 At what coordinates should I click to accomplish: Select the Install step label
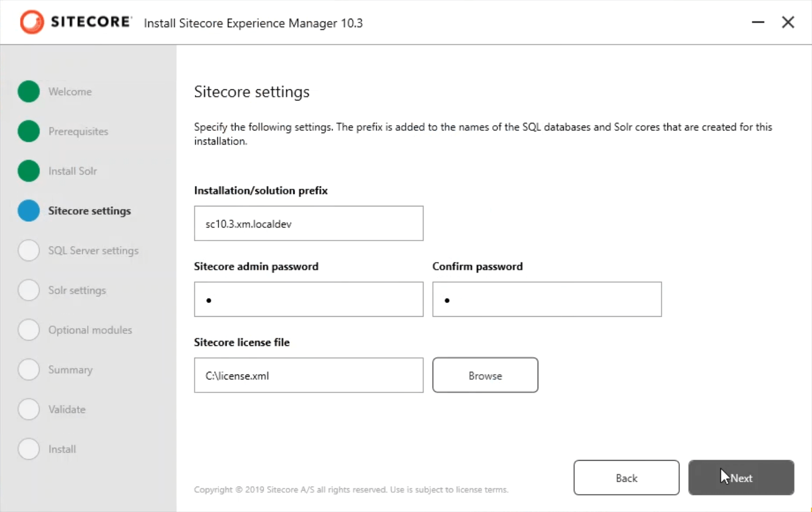tap(62, 449)
